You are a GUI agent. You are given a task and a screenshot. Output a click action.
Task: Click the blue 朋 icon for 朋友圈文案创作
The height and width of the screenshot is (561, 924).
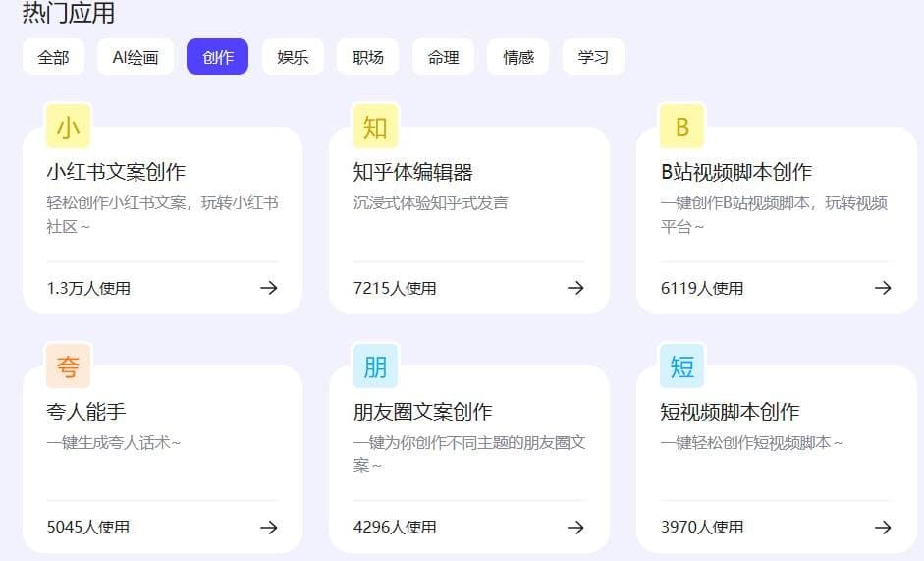(x=375, y=366)
